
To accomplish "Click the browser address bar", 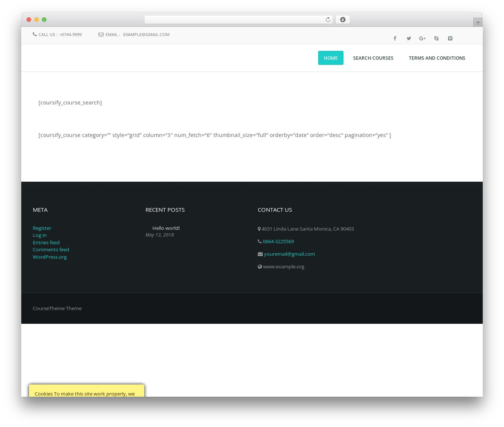I will point(238,20).
